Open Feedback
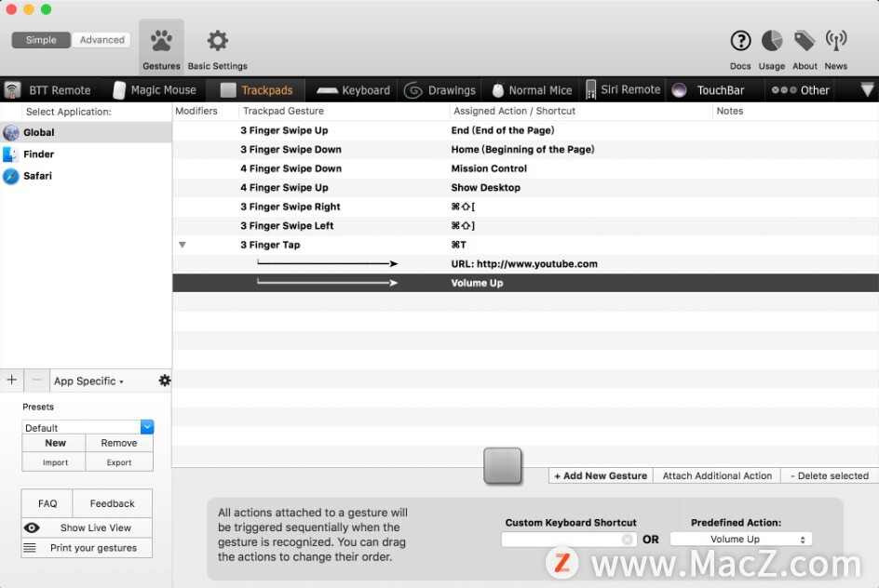879x588 pixels. pos(112,503)
